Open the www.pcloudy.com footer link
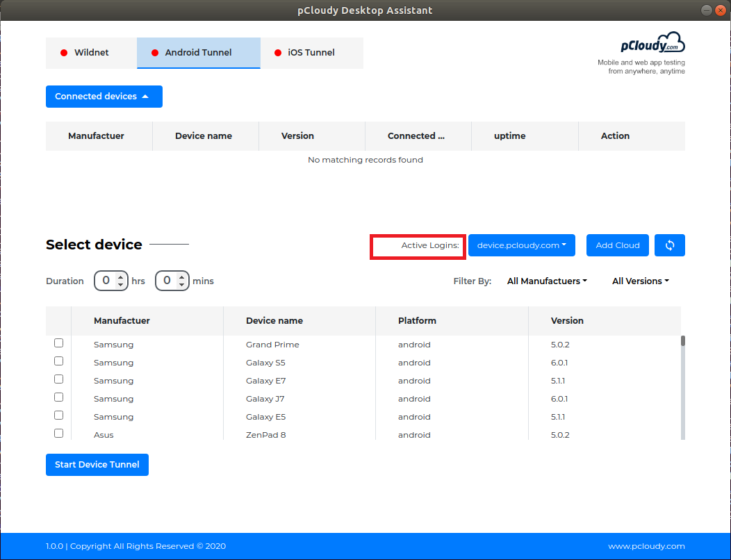The width and height of the screenshot is (731, 560). (647, 547)
